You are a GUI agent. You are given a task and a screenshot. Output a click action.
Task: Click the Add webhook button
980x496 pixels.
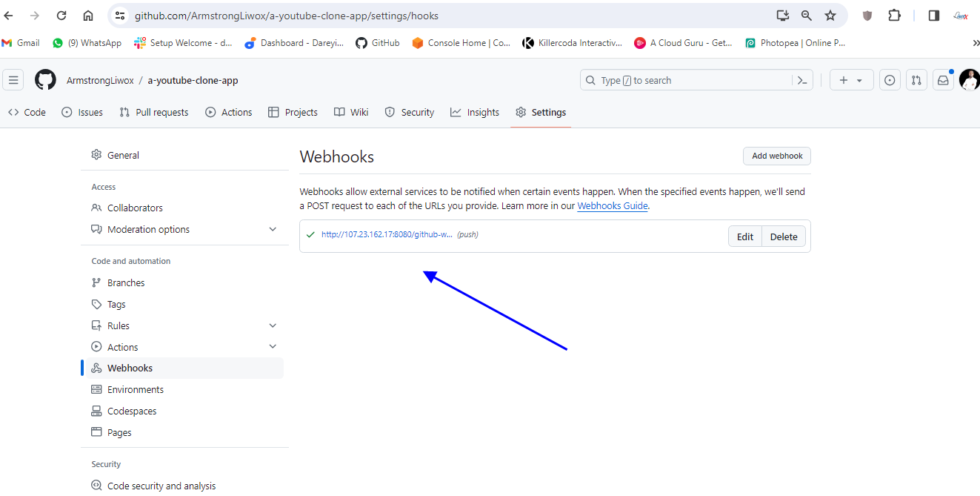pyautogui.click(x=777, y=156)
